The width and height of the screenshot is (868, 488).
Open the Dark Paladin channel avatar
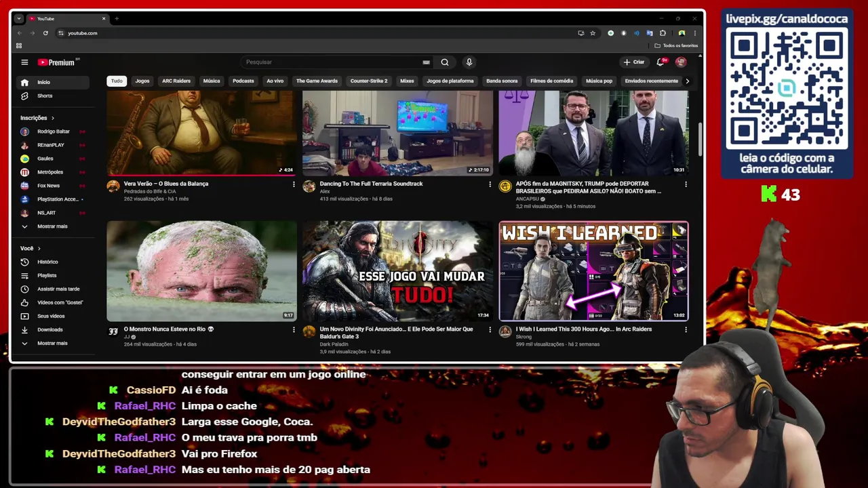tap(309, 331)
